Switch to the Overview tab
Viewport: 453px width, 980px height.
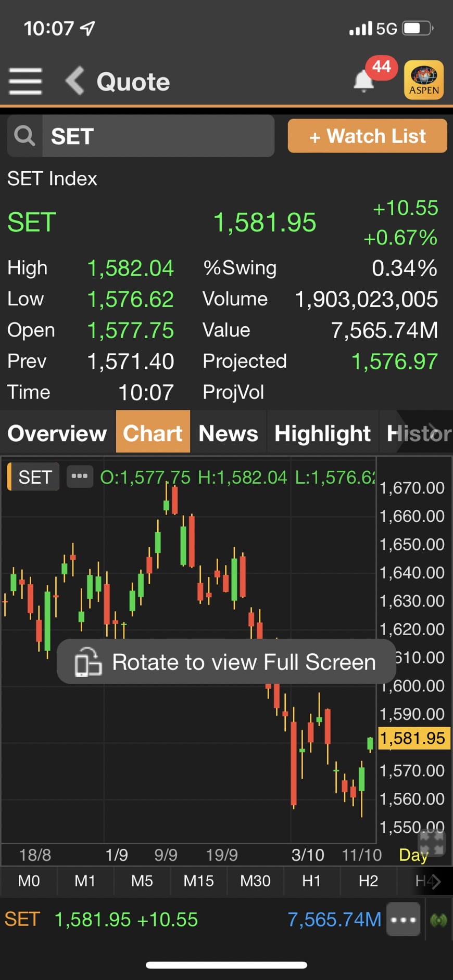tap(57, 433)
